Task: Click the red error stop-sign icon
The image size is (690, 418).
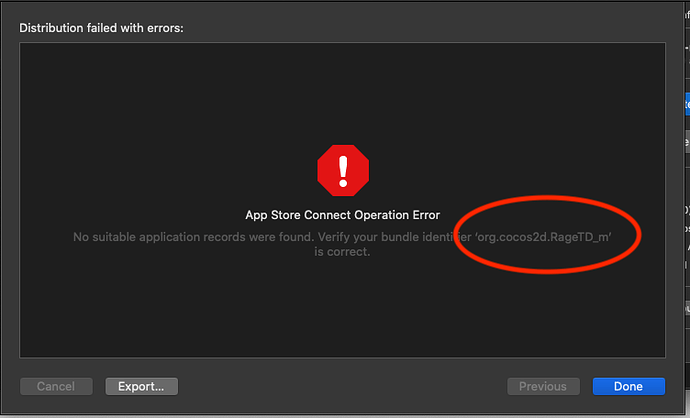Action: [x=343, y=170]
